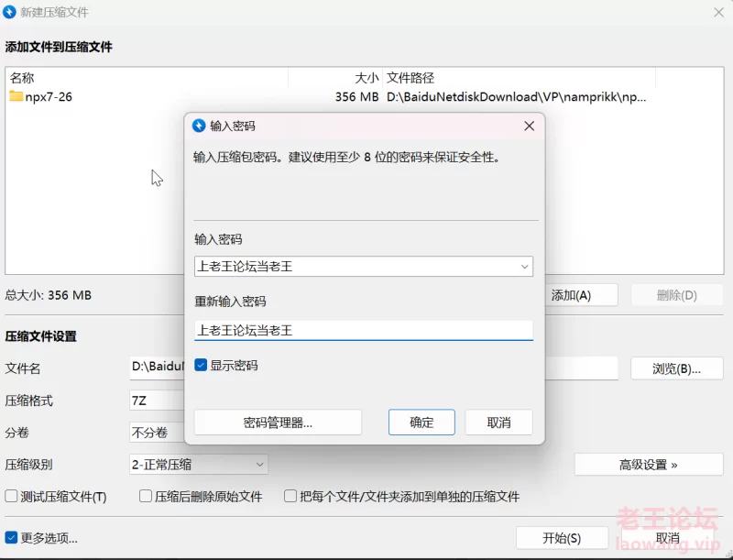Enable 压缩后删除原始文件 checkbox
733x560 pixels.
(x=146, y=496)
